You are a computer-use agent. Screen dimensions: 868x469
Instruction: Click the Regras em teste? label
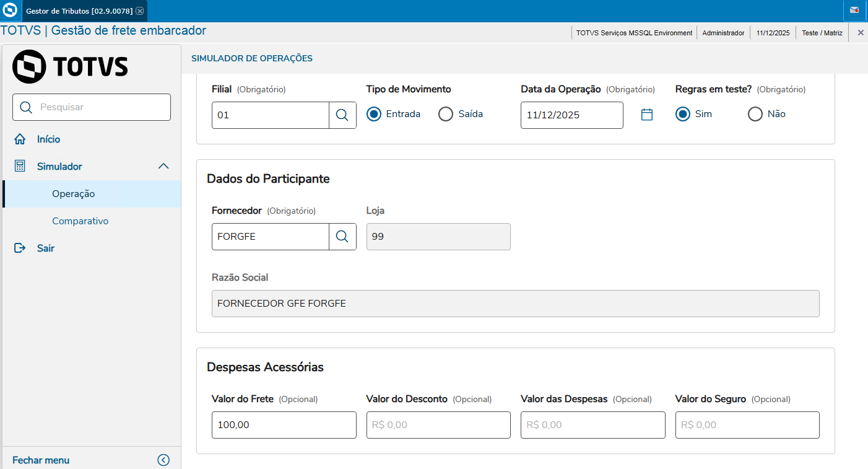click(x=714, y=89)
